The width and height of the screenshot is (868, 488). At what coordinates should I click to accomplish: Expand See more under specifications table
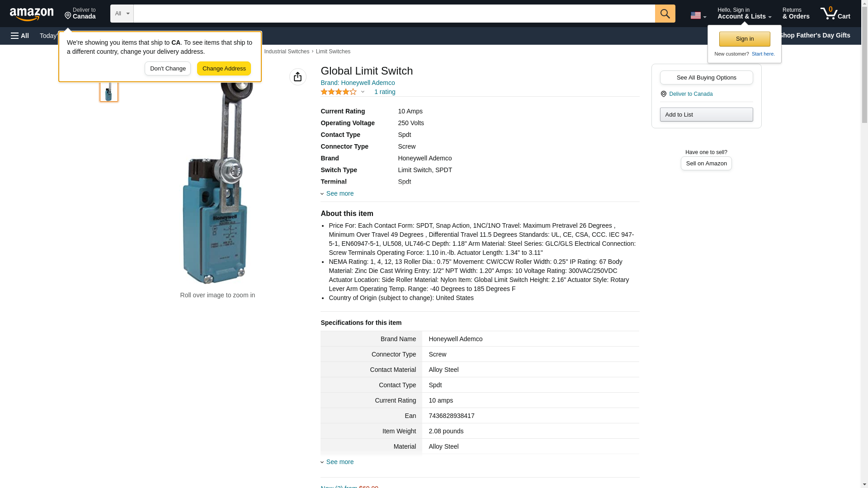tap(340, 462)
